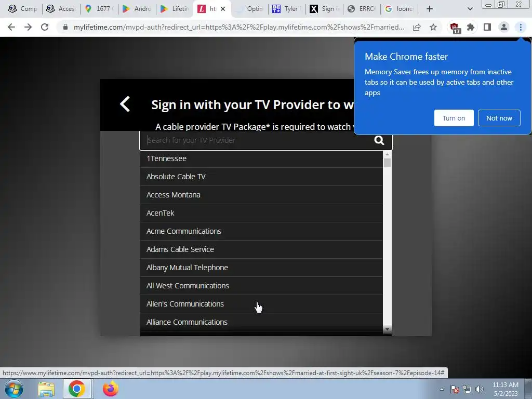This screenshot has height=399, width=532.
Task: Open Chrome three-dot menu
Action: 521,27
